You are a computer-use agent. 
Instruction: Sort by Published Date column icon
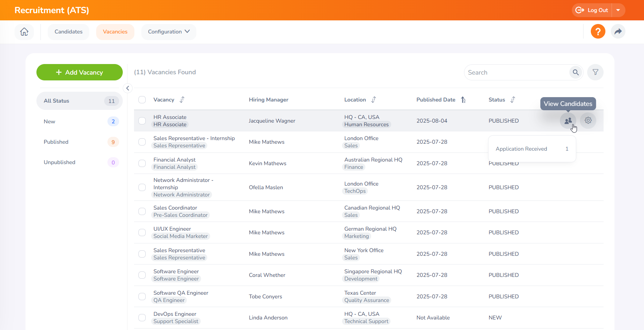coord(463,100)
